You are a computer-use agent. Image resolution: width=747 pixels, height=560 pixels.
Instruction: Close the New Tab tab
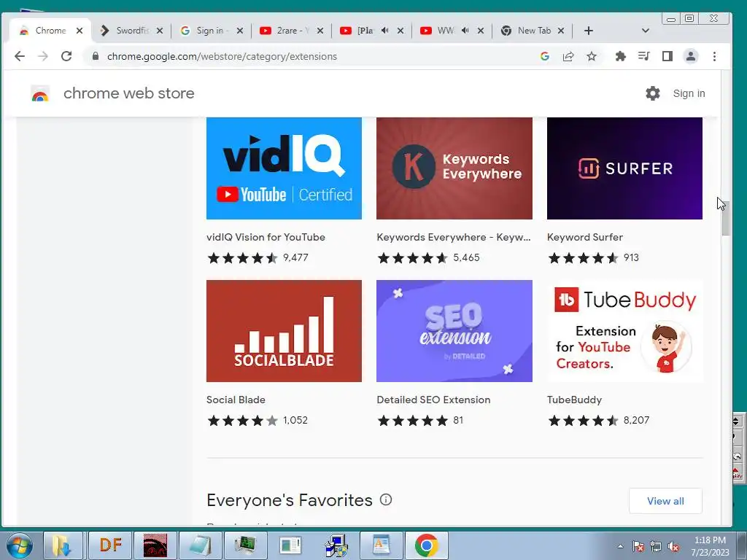pos(561,31)
